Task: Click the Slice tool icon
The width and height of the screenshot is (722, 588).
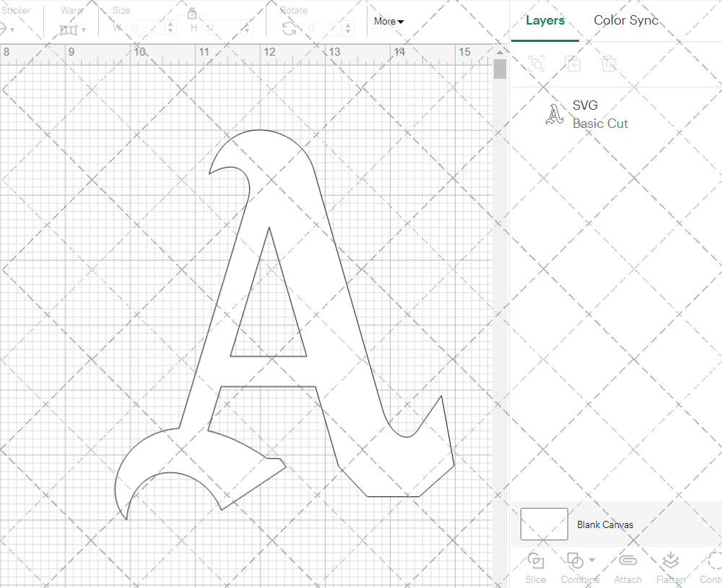Action: pos(536,561)
